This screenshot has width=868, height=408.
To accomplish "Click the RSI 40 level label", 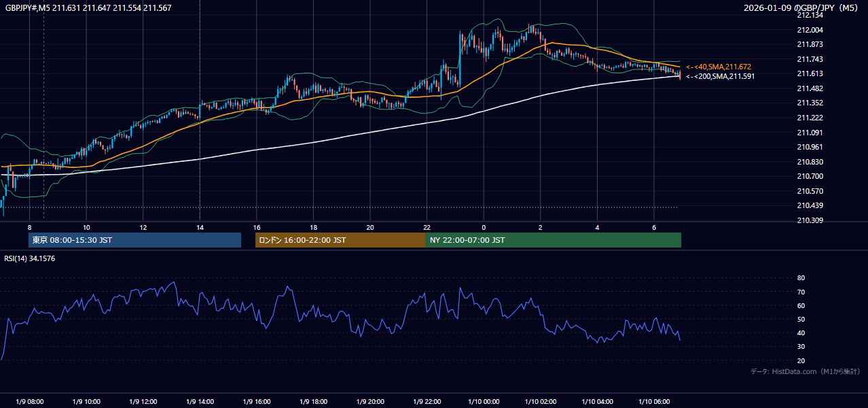I will coord(801,333).
